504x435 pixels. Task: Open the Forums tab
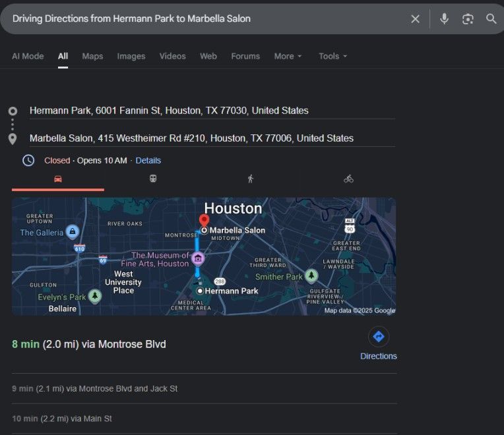point(245,56)
